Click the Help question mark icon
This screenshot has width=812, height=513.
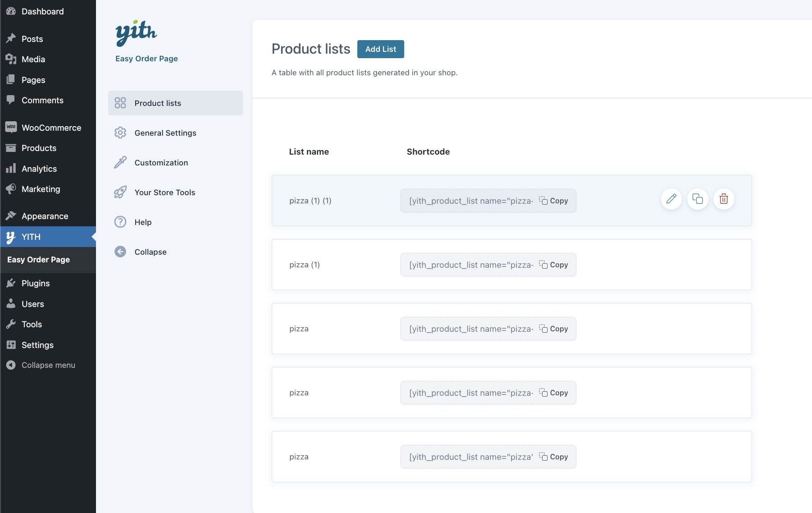pos(120,222)
